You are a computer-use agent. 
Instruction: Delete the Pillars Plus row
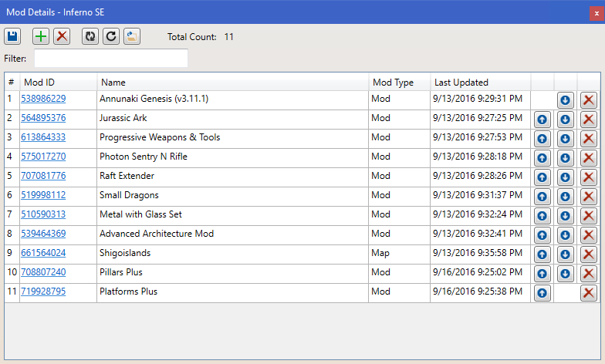pyautogui.click(x=588, y=274)
